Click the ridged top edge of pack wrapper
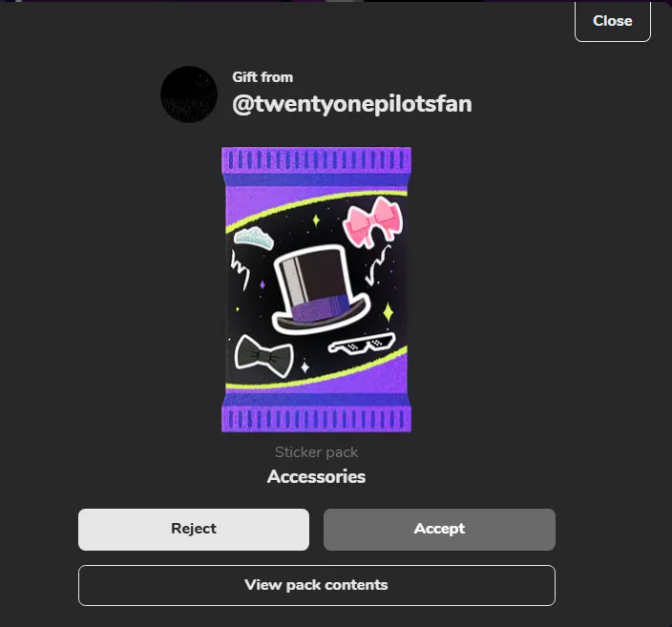672x627 pixels. (x=316, y=160)
